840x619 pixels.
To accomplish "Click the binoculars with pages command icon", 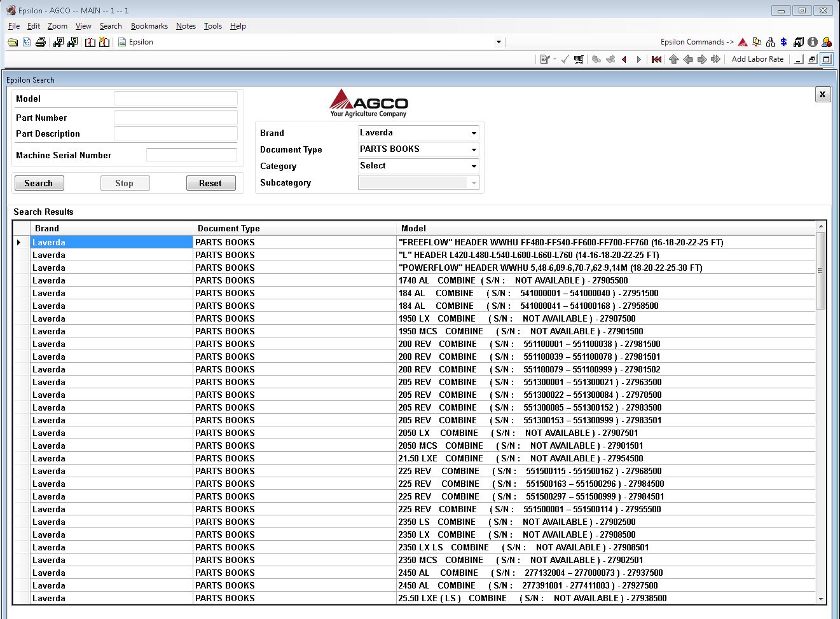I will pyautogui.click(x=799, y=42).
